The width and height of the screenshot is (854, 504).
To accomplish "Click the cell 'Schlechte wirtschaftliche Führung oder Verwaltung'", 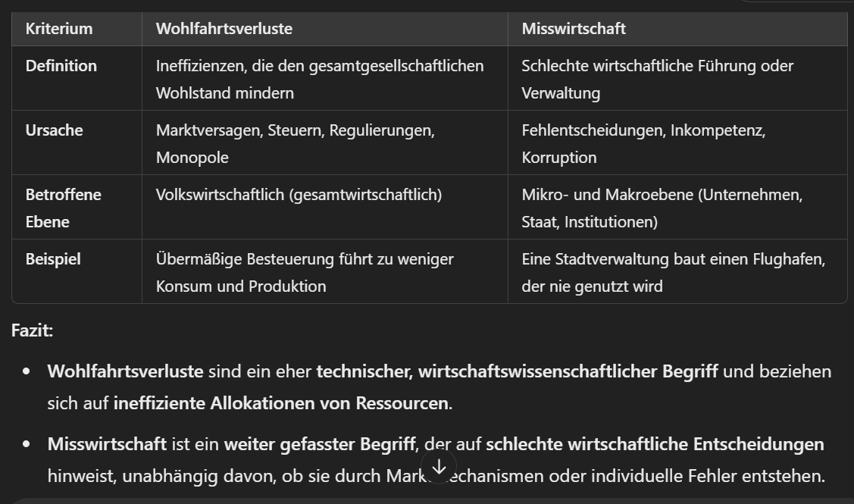I will tap(677, 79).
